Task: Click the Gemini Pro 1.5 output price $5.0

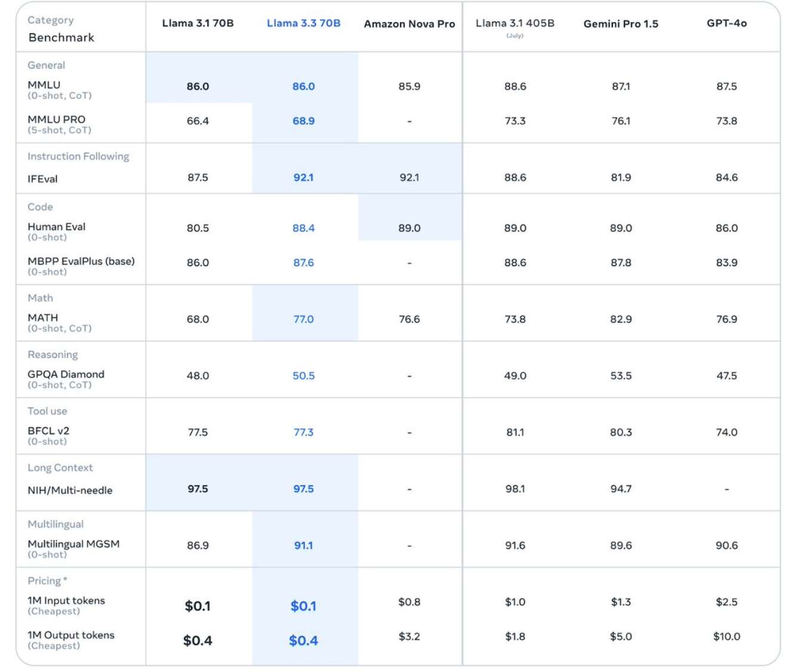Action: coord(621,637)
